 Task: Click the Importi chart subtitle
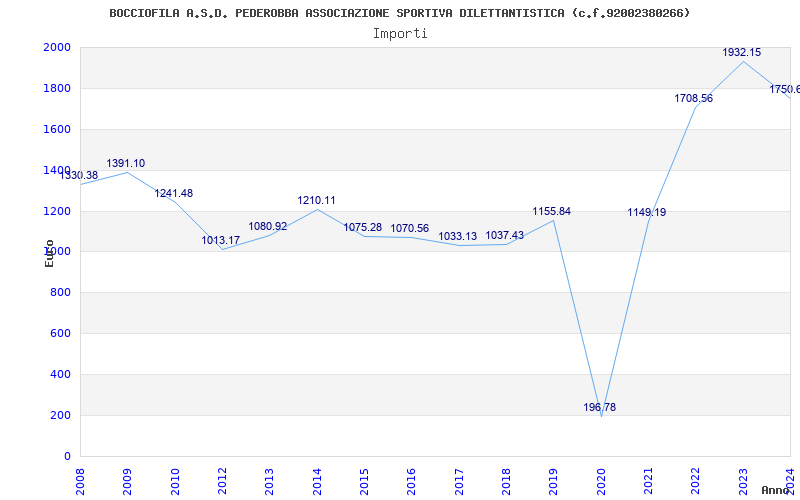pos(400,34)
